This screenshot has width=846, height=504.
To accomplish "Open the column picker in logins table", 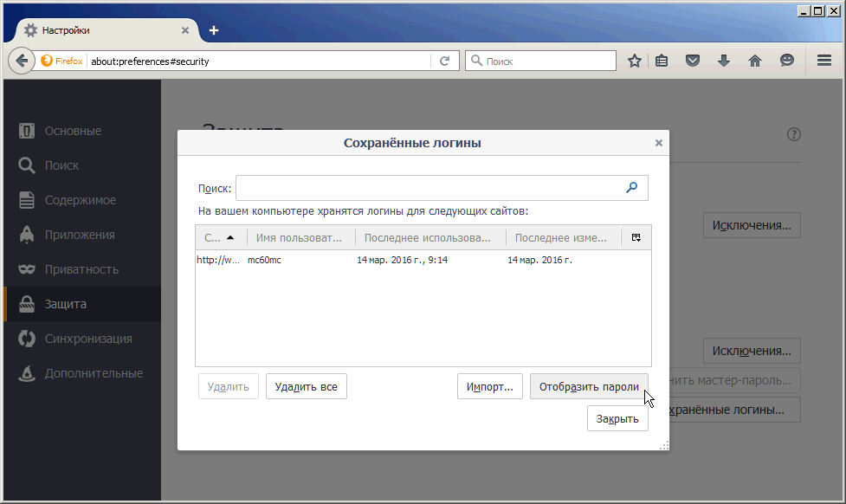I will [x=636, y=237].
